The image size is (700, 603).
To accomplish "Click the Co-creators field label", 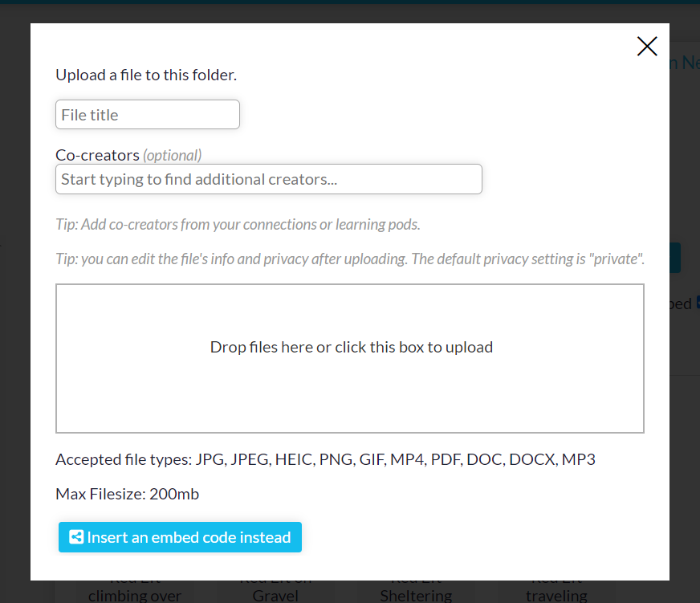I will [98, 155].
